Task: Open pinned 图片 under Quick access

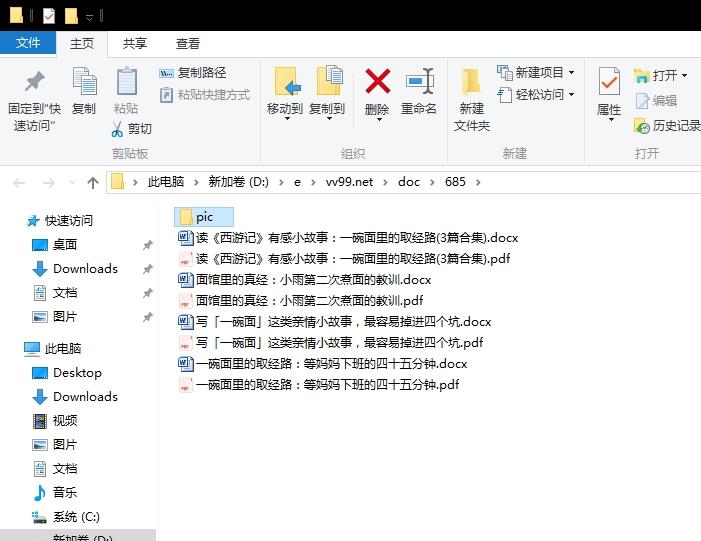Action: pos(55,317)
